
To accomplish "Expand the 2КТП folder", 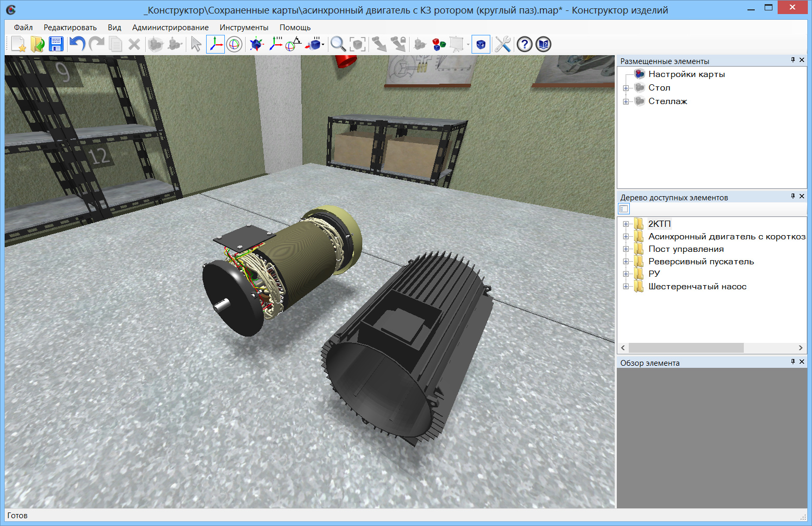I will click(x=626, y=224).
